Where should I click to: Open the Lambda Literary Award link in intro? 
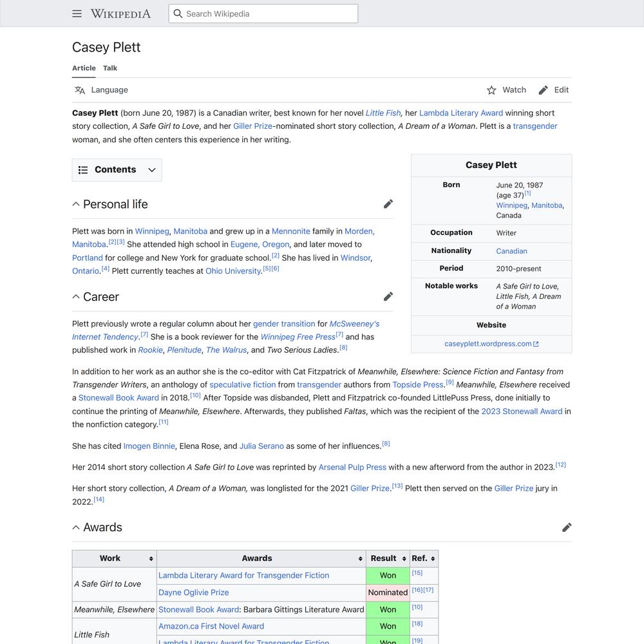point(460,113)
